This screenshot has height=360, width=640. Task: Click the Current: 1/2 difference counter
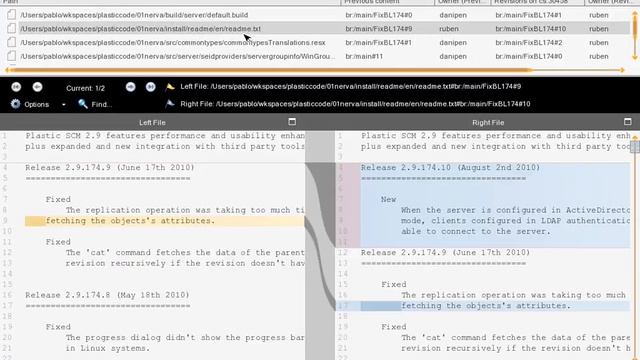(x=85, y=88)
